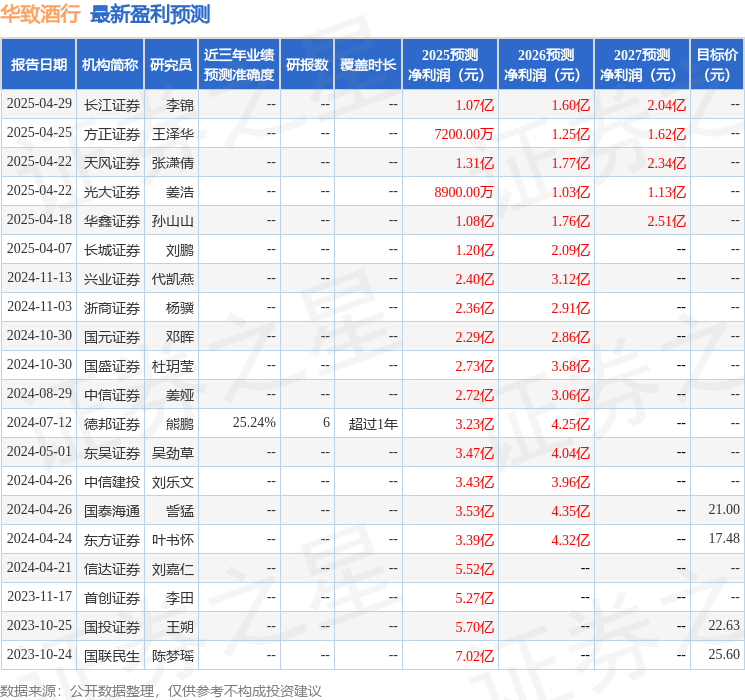Select the 东方证券 institution cell

112,540
